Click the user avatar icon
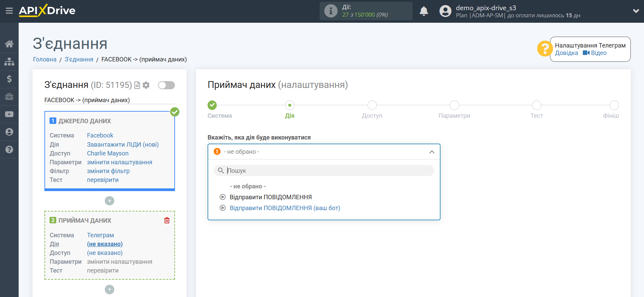This screenshot has height=297, width=644. click(x=445, y=11)
